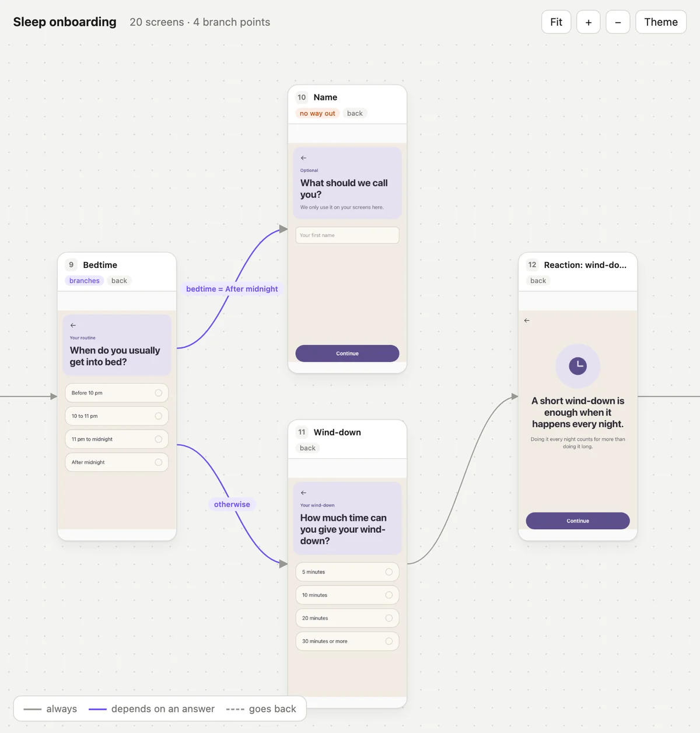Choose the '10 minutes' wind-down option
700x733 pixels.
point(347,595)
